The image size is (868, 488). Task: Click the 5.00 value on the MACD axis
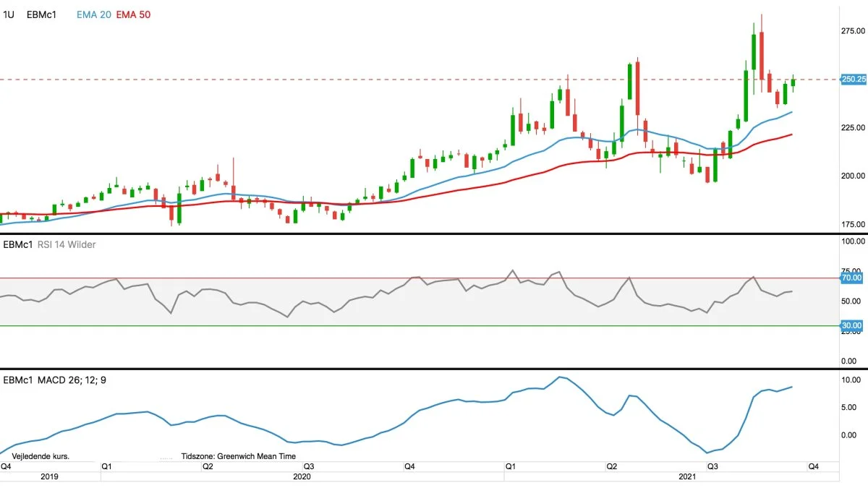point(849,407)
